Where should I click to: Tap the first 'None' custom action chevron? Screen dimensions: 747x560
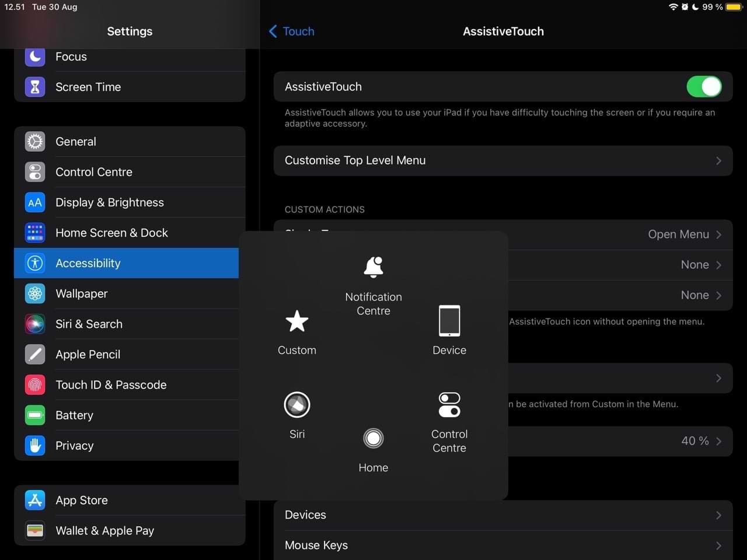point(718,265)
